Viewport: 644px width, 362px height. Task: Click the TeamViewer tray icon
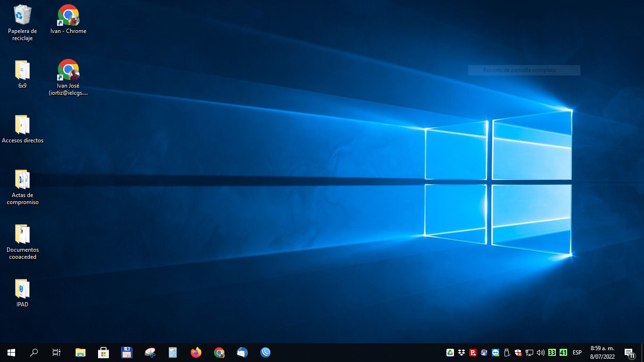pyautogui.click(x=495, y=352)
